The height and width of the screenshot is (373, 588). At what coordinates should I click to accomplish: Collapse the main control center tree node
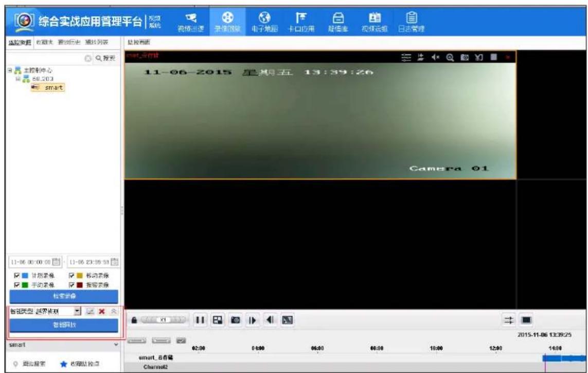pyautogui.click(x=10, y=70)
